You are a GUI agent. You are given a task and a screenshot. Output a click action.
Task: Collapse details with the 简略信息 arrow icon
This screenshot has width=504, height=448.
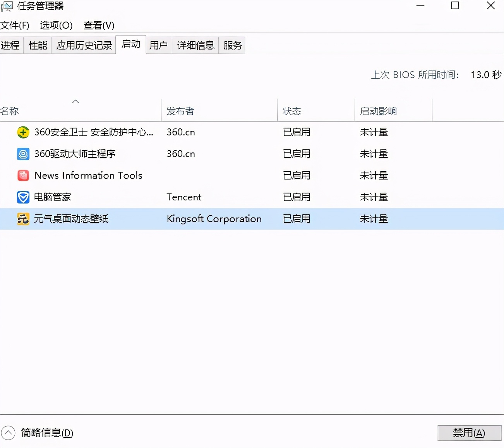tap(8, 433)
